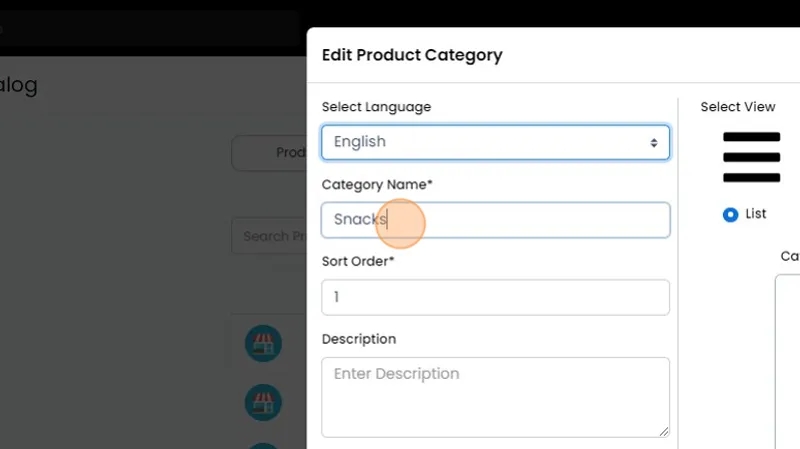This screenshot has width=800, height=449.
Task: Click the "Select Language" label
Action: click(377, 107)
